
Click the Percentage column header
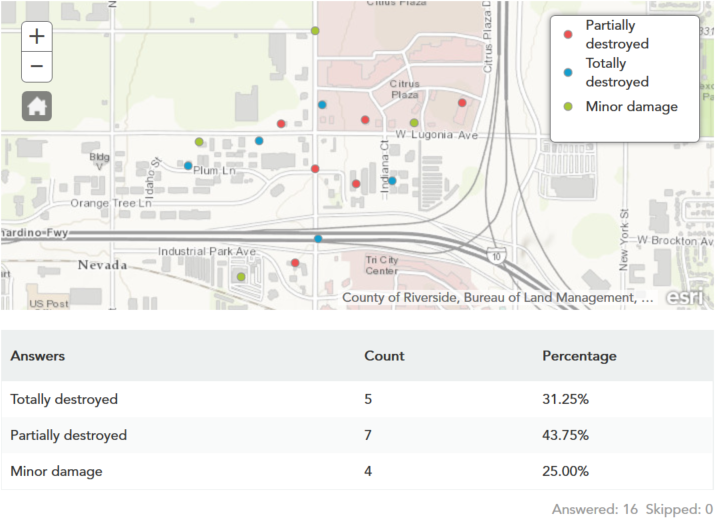pyautogui.click(x=579, y=356)
